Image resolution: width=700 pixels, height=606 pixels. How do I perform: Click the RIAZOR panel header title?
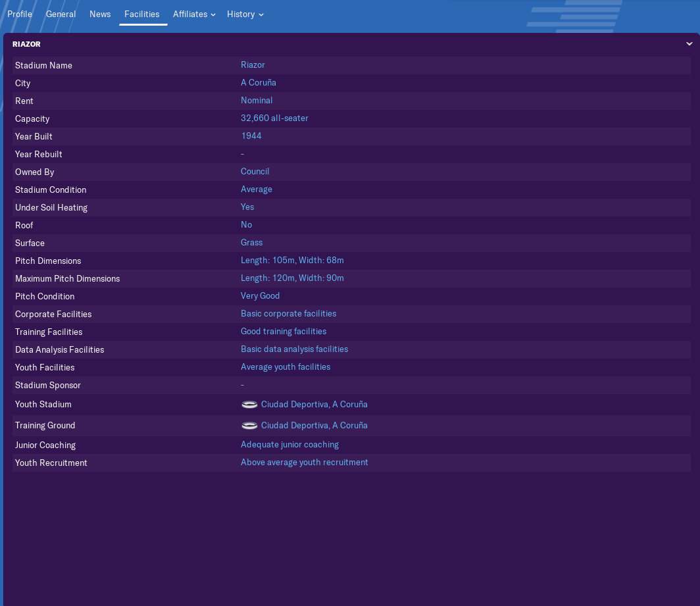[26, 44]
